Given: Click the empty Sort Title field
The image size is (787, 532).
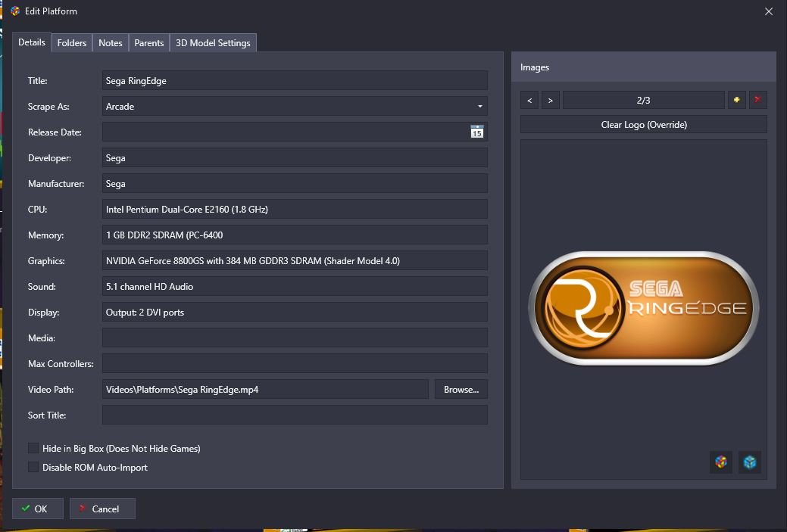Looking at the screenshot, I should click(x=295, y=415).
